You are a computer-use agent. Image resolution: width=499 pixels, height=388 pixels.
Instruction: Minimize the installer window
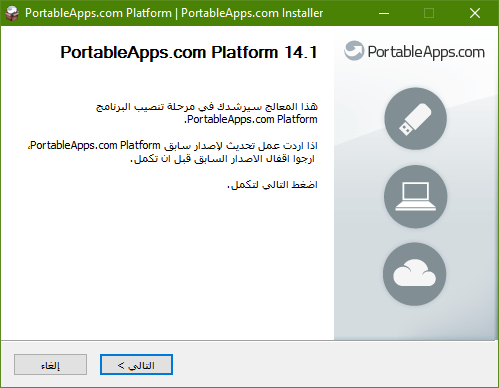click(x=384, y=13)
